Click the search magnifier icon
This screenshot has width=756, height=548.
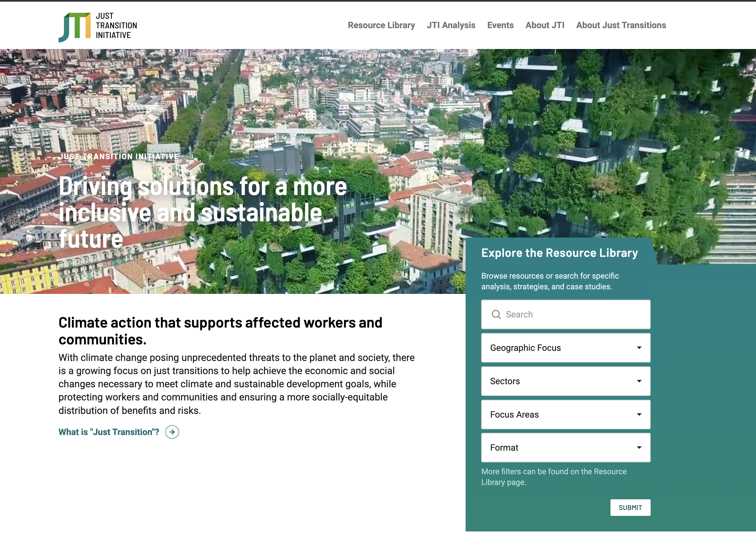tap(496, 314)
